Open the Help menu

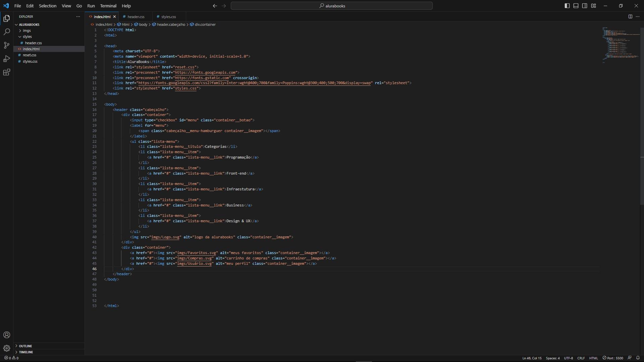click(x=126, y=6)
